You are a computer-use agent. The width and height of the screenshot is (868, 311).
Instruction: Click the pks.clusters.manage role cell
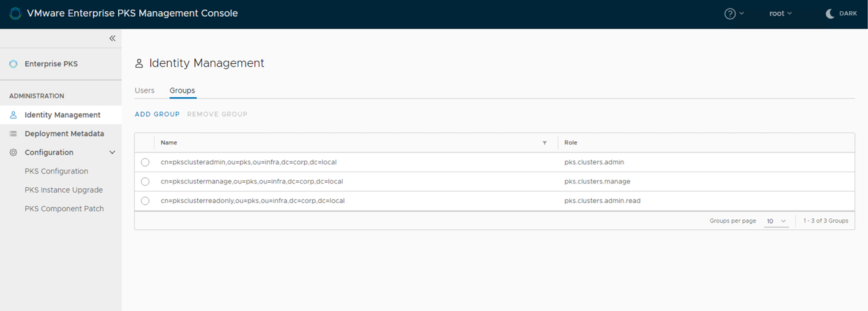point(597,182)
